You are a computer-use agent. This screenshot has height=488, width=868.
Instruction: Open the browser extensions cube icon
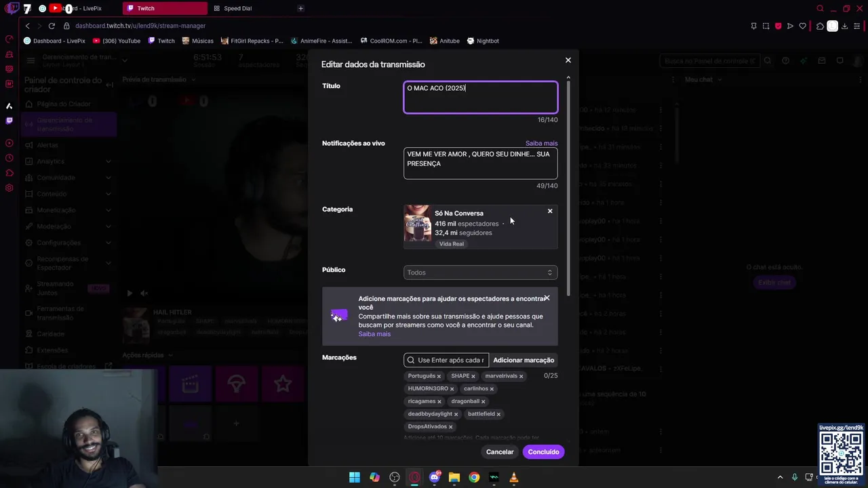tap(820, 26)
